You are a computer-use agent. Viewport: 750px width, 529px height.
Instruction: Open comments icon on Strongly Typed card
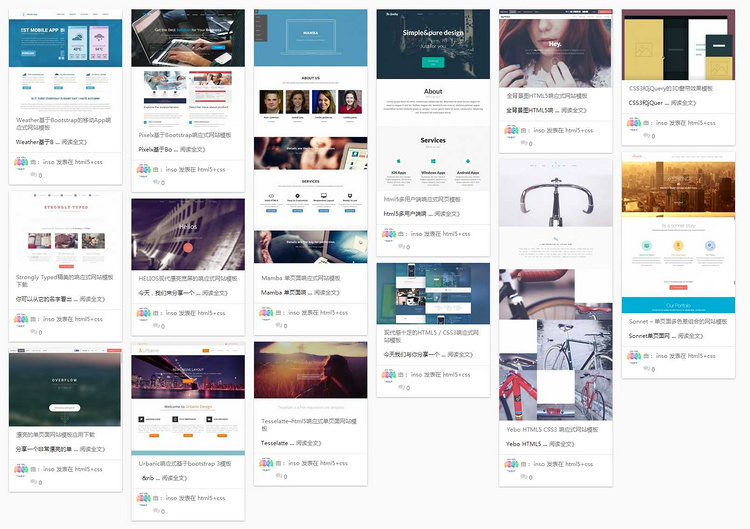33,332
